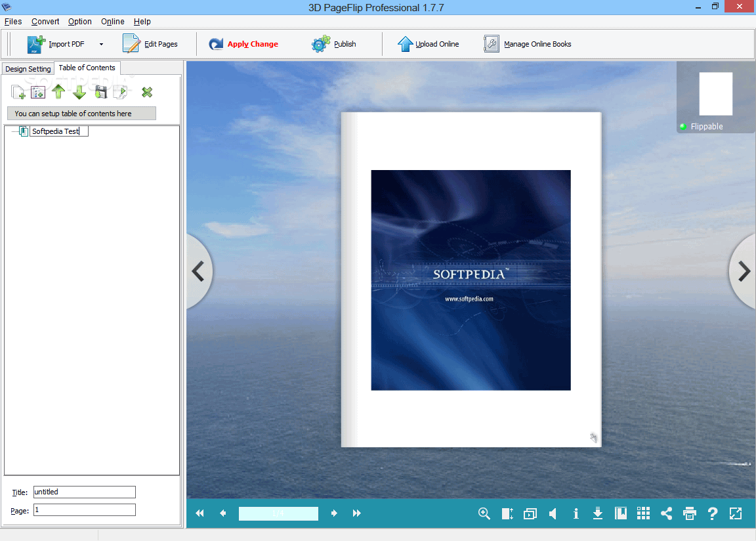The image size is (756, 541).
Task: Click the Softpedia Test item's bookmark icon
Action: tap(24, 131)
